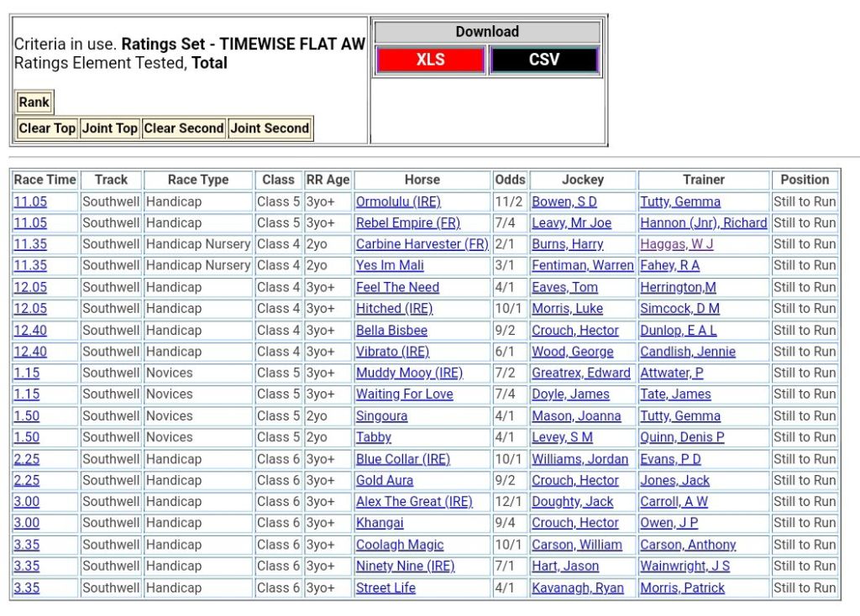Screen dimensions: 860x616
Task: Select the Clear Top filter
Action: click(47, 128)
